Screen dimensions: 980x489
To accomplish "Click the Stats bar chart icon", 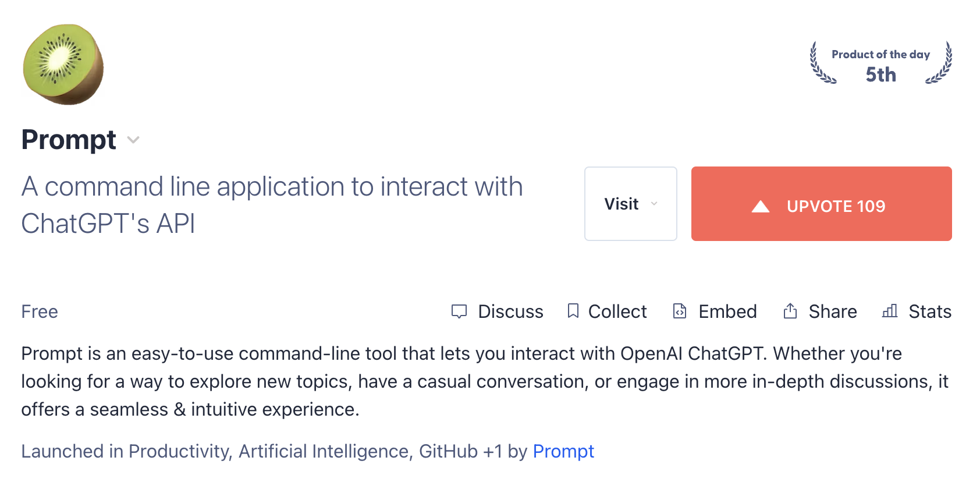I will point(890,311).
